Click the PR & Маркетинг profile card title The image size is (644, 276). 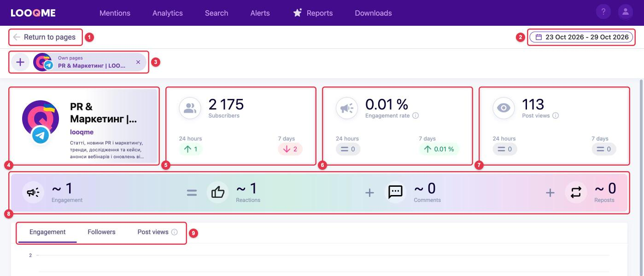[x=104, y=113]
